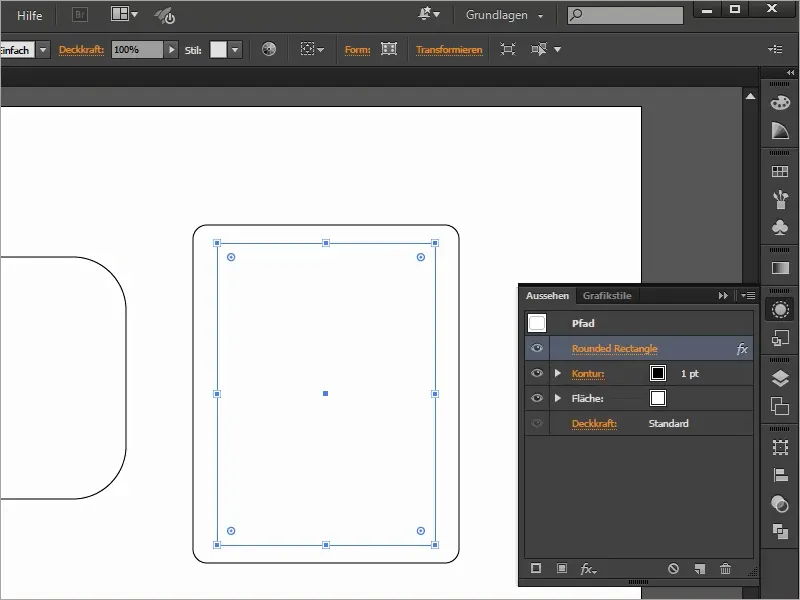Open the Layers panel icon

[x=780, y=379]
